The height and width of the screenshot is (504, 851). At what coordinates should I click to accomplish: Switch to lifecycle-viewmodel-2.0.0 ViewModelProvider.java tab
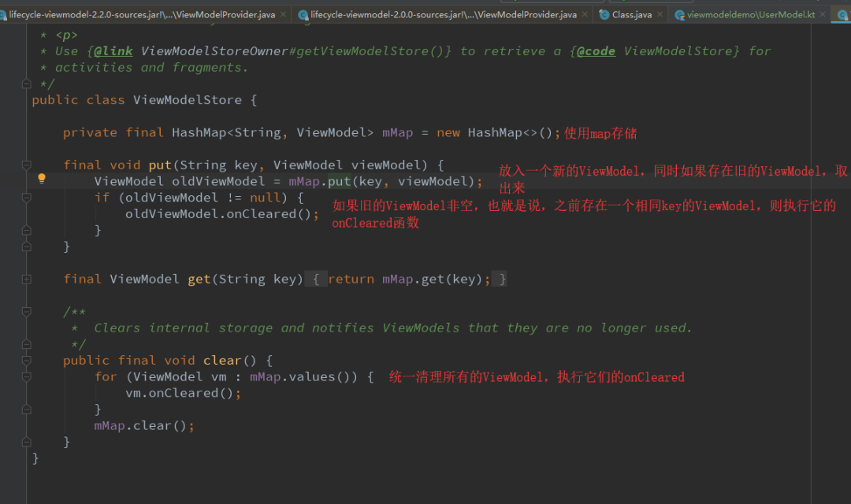444,15
